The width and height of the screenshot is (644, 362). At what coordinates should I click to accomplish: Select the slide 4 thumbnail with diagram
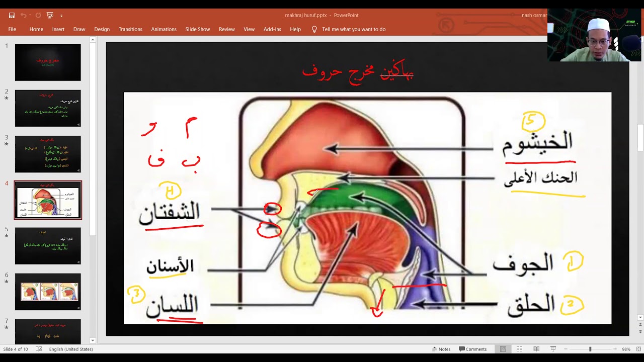(x=48, y=200)
